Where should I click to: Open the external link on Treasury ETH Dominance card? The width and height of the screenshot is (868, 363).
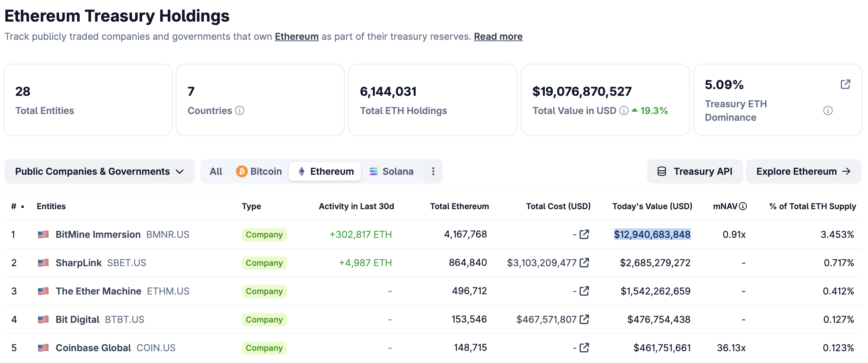point(845,85)
